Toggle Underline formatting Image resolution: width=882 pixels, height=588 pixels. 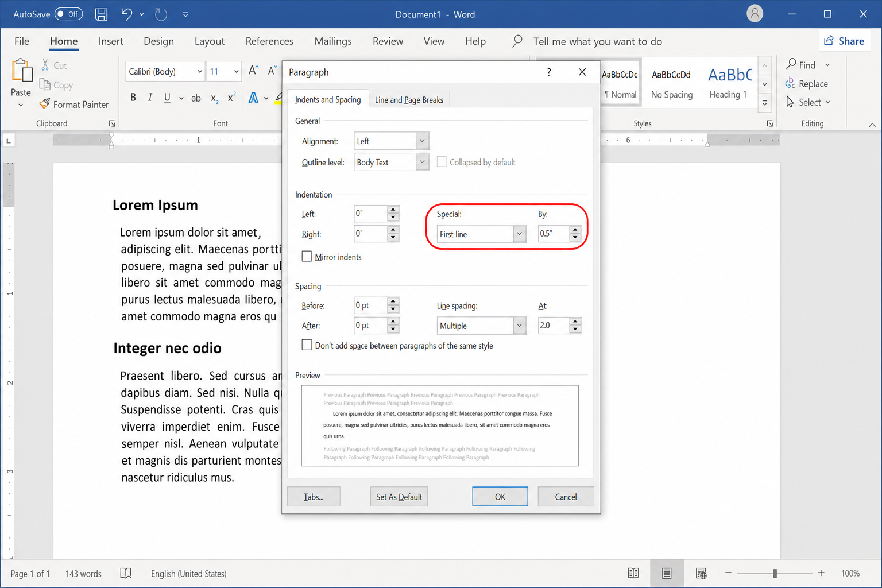(x=167, y=98)
